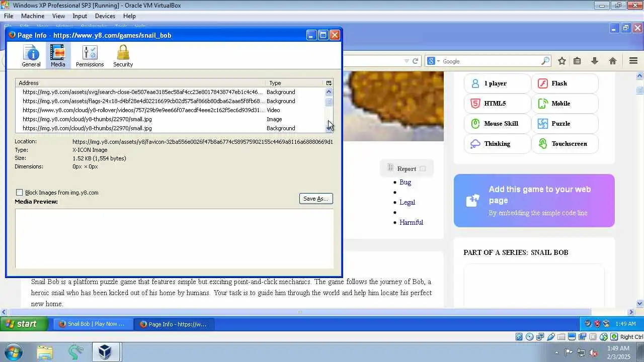Viewport: 644px width, 362px height.
Task: Click the XP start button
Action: (x=24, y=324)
